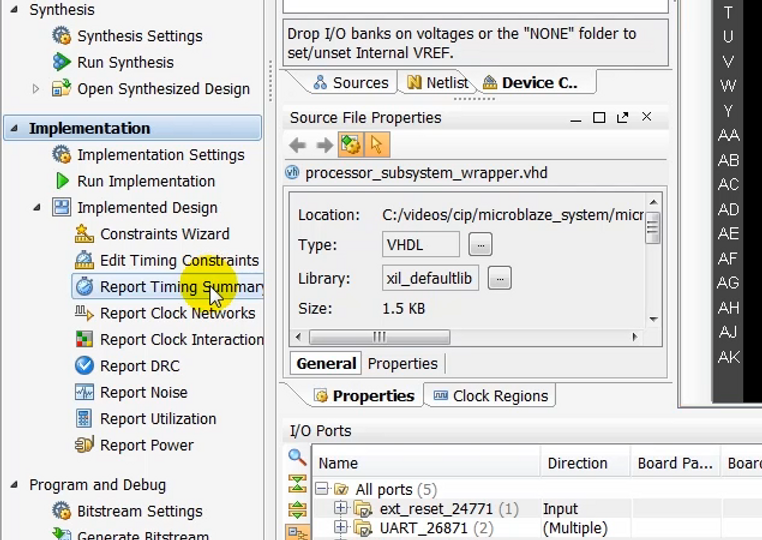Screen dimensions: 762x540
Task: Go back in Source File Properties
Action: tap(297, 145)
